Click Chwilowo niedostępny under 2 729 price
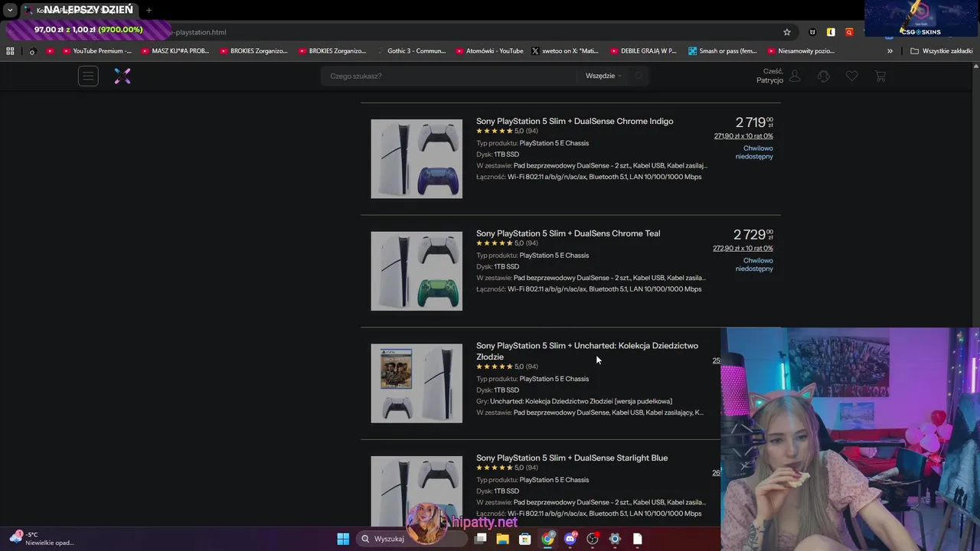 point(754,265)
